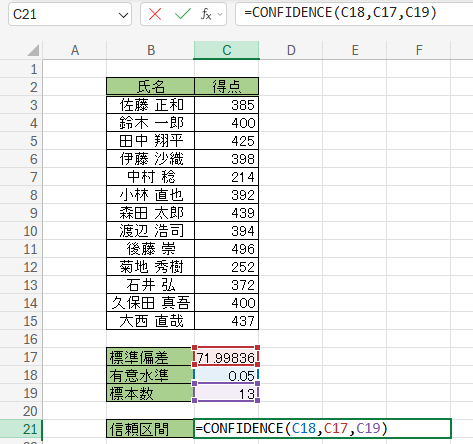Click score cell 398
The image size is (473, 444).
point(227,159)
